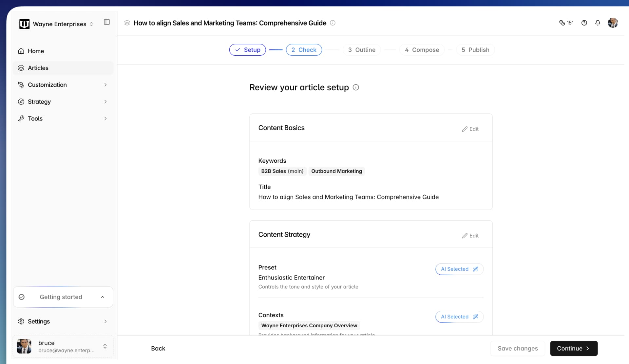Open the Publish step
629x364 pixels.
(475, 50)
